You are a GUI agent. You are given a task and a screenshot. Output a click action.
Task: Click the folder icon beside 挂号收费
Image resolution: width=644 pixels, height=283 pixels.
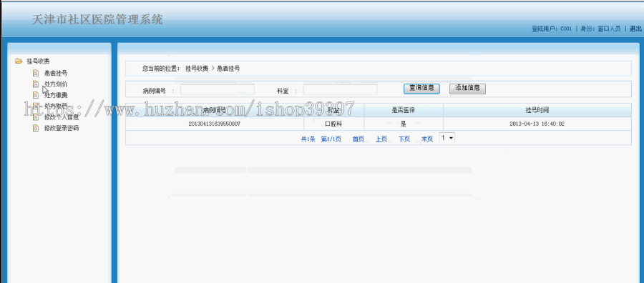(x=19, y=61)
